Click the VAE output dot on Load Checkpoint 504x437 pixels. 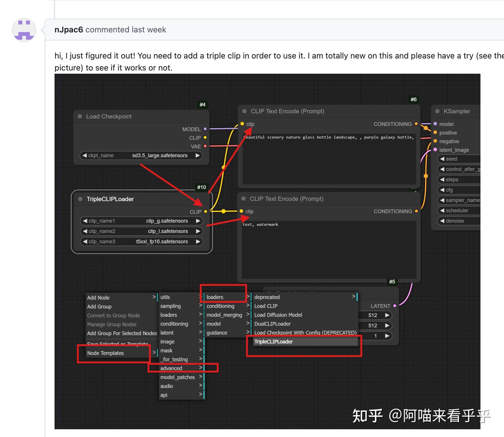(205, 146)
